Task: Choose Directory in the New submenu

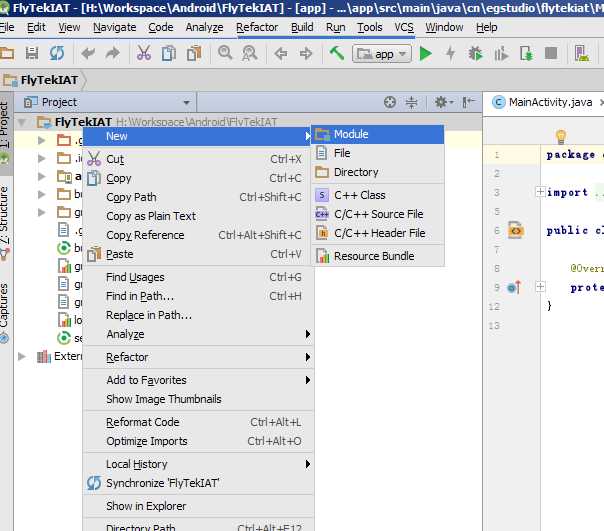Action: point(378,172)
